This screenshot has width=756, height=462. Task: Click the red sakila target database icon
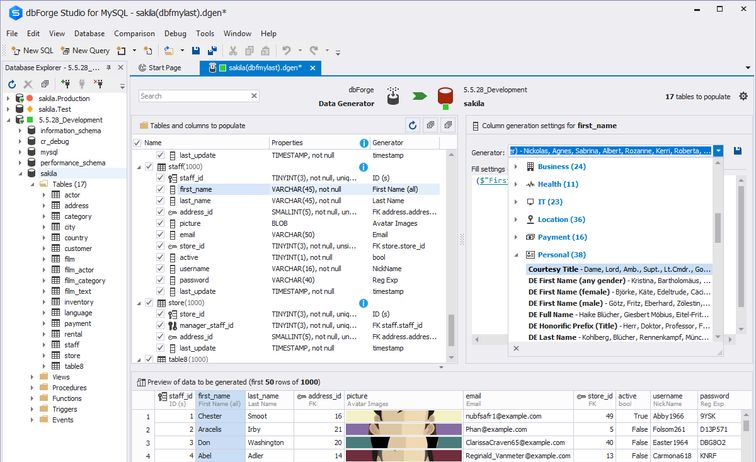coord(445,98)
